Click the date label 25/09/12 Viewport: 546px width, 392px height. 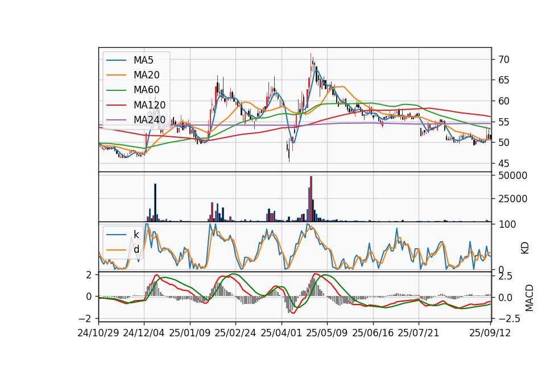[490, 333]
